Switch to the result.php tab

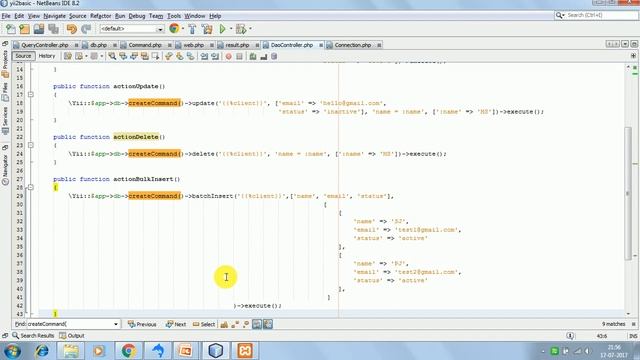point(237,45)
